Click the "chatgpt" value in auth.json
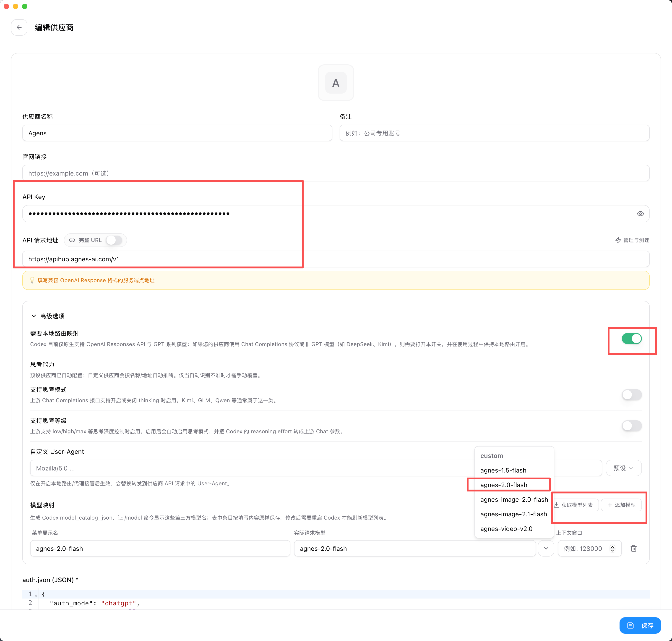Viewport: 672px width, 641px height. (x=118, y=603)
